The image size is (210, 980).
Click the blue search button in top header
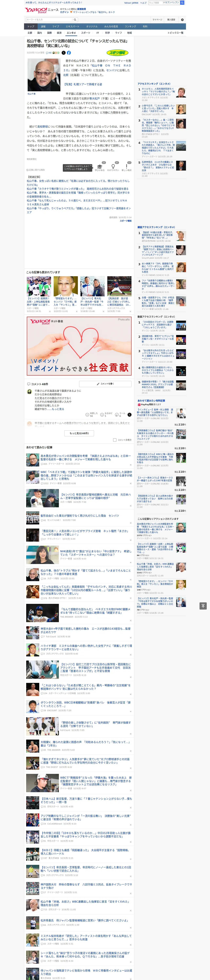(x=182, y=3)
